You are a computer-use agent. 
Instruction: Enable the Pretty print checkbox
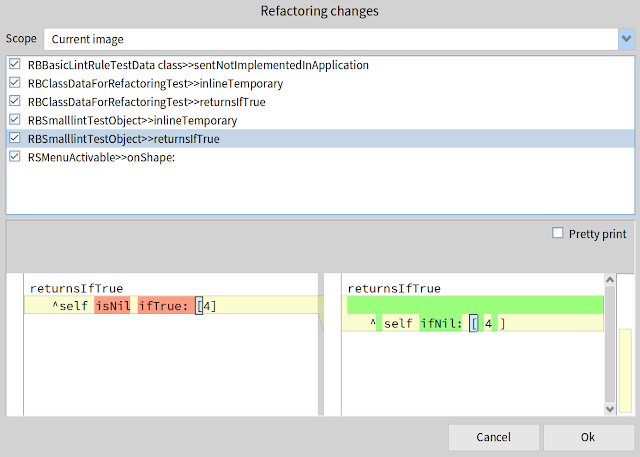coord(558,234)
